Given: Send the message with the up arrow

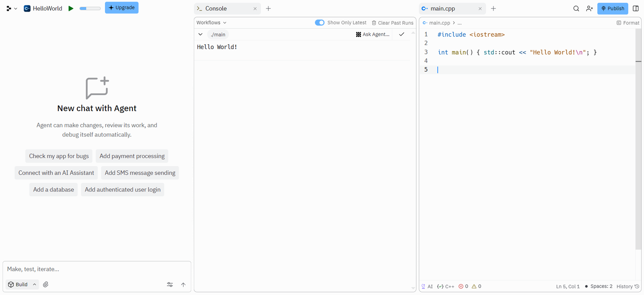Looking at the screenshot, I should pos(183,285).
